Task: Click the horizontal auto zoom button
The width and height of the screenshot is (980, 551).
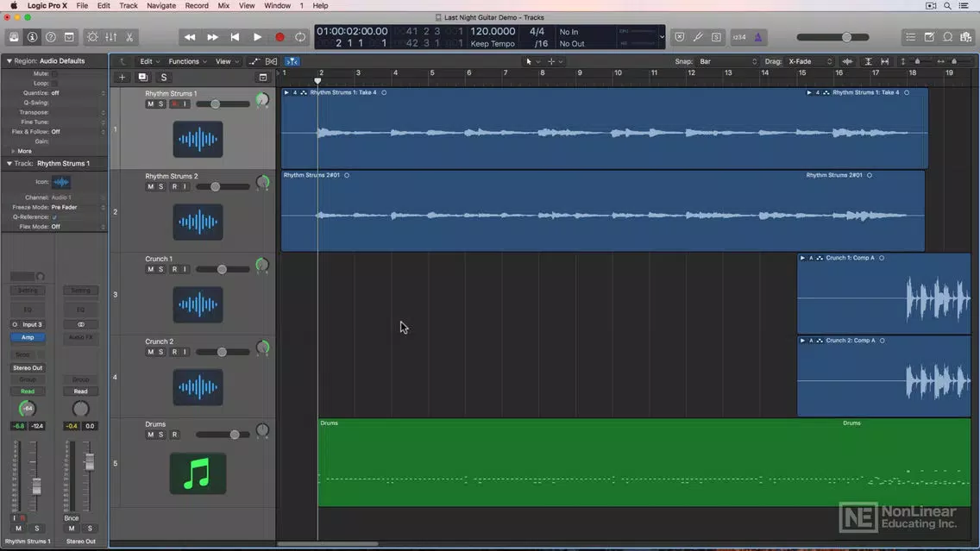Action: [884, 61]
